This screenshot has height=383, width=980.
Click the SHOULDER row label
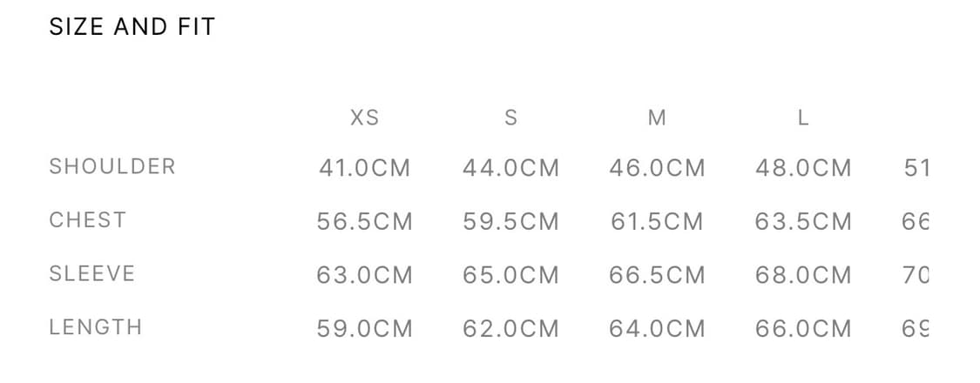112,166
